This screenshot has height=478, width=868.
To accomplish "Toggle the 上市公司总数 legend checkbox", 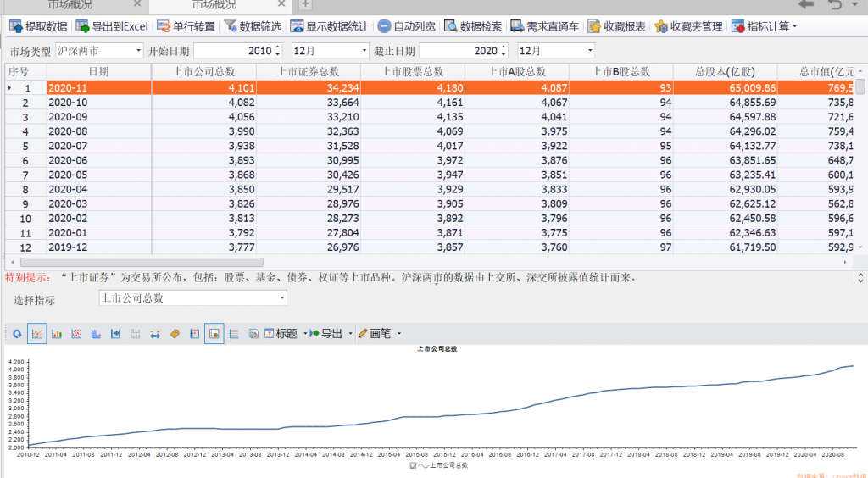I will click(x=413, y=465).
